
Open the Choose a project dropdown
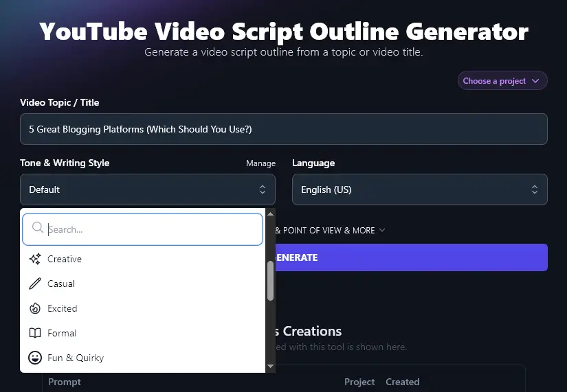[x=502, y=80]
